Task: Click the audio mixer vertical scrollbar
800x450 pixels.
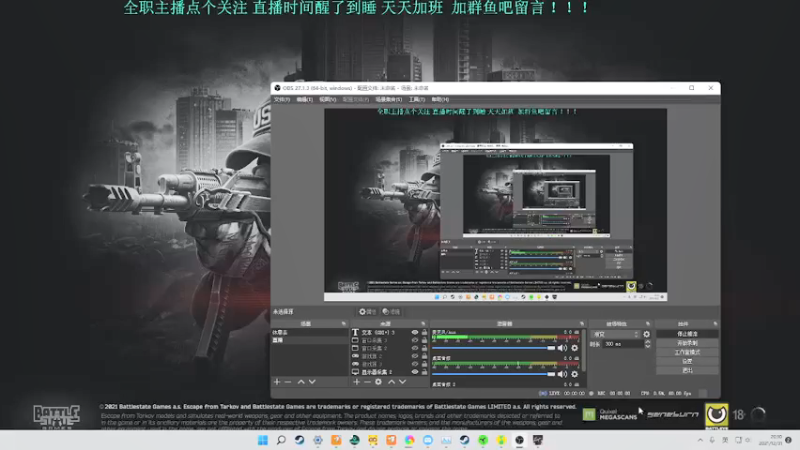Action: coord(584,352)
